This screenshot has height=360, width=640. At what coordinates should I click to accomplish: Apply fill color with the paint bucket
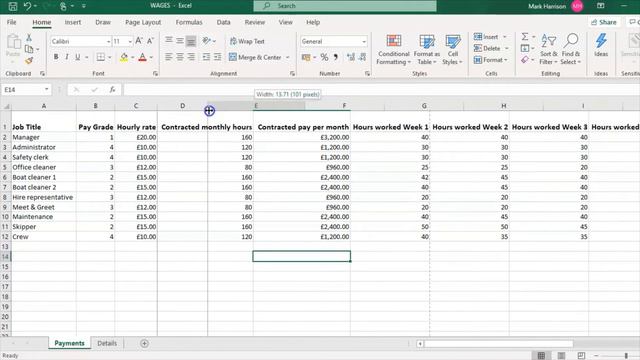click(x=124, y=57)
